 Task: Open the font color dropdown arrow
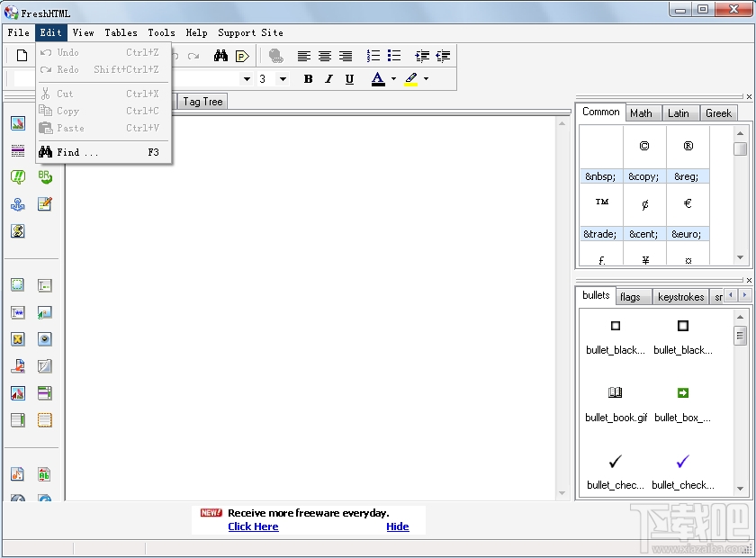pyautogui.click(x=392, y=79)
